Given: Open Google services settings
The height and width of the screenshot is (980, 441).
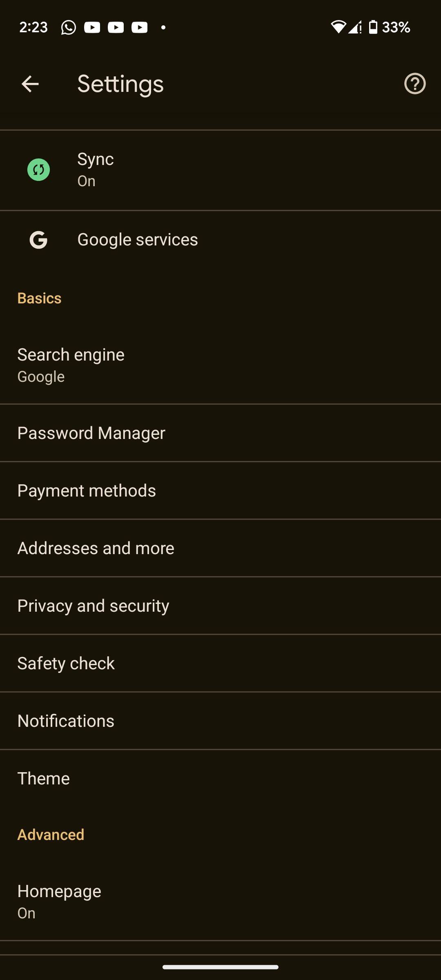Looking at the screenshot, I should click(x=220, y=240).
